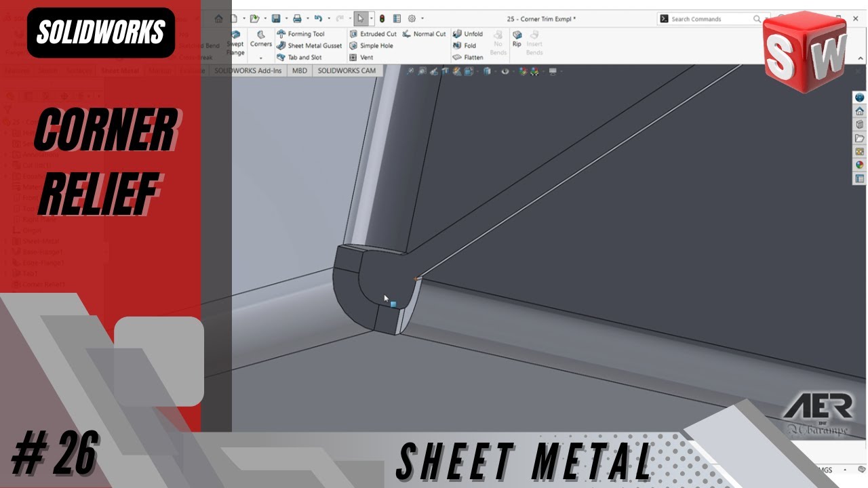Image resolution: width=868 pixels, height=488 pixels.
Task: Flatten the sheet metal part
Action: pyautogui.click(x=468, y=58)
